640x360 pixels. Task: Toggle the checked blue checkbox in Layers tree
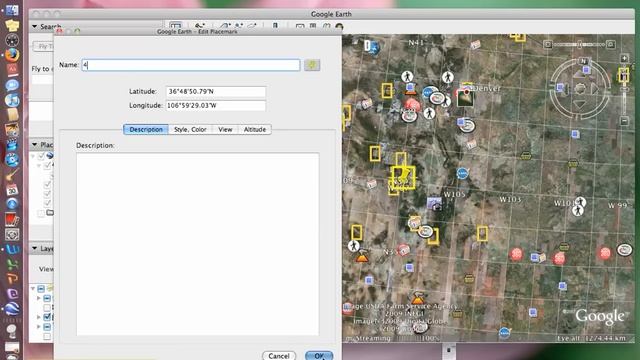pyautogui.click(x=47, y=317)
